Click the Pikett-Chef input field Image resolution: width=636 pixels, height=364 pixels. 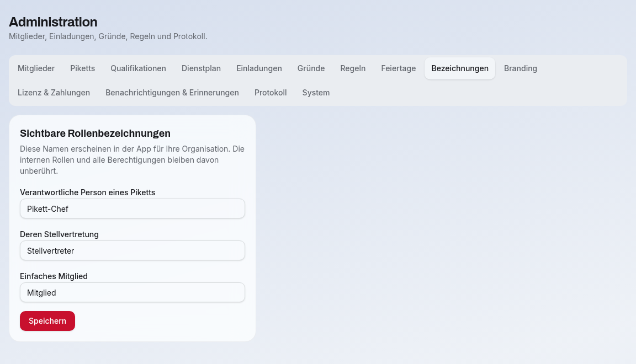click(132, 209)
